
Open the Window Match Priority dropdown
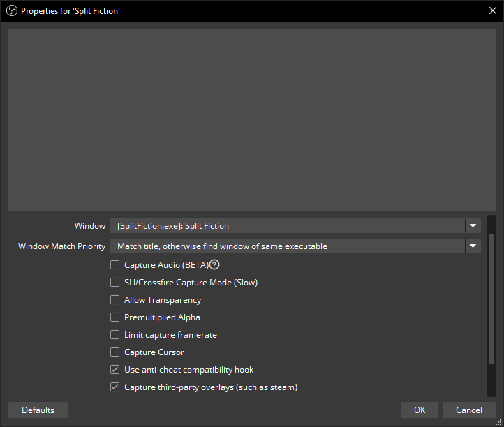point(295,246)
